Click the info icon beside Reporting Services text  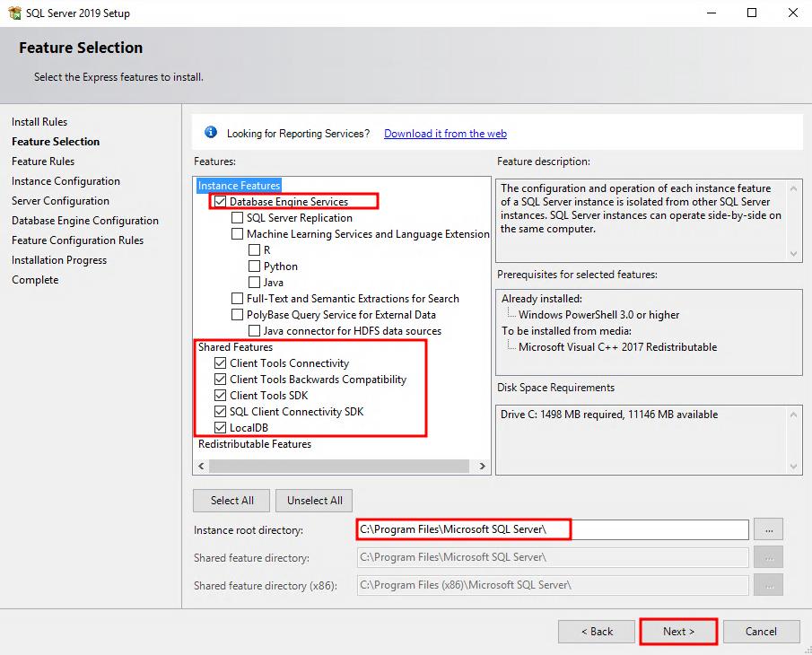coord(210,131)
